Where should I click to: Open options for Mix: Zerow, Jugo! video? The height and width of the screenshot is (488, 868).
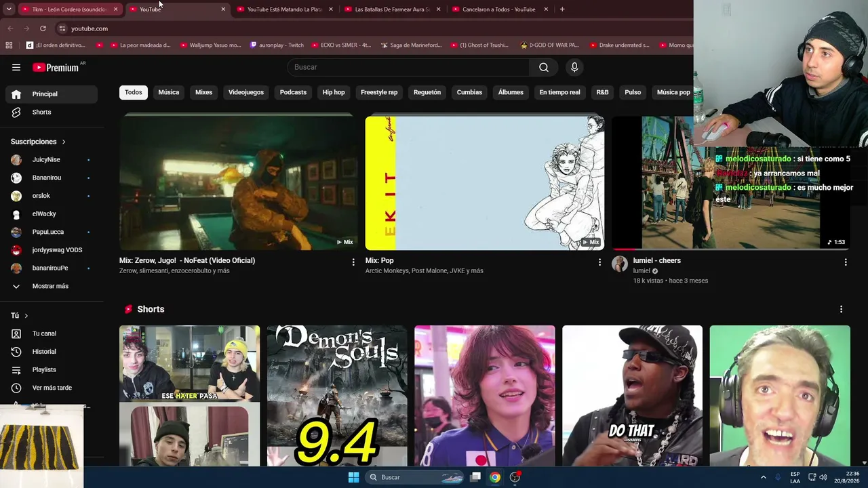[353, 262]
